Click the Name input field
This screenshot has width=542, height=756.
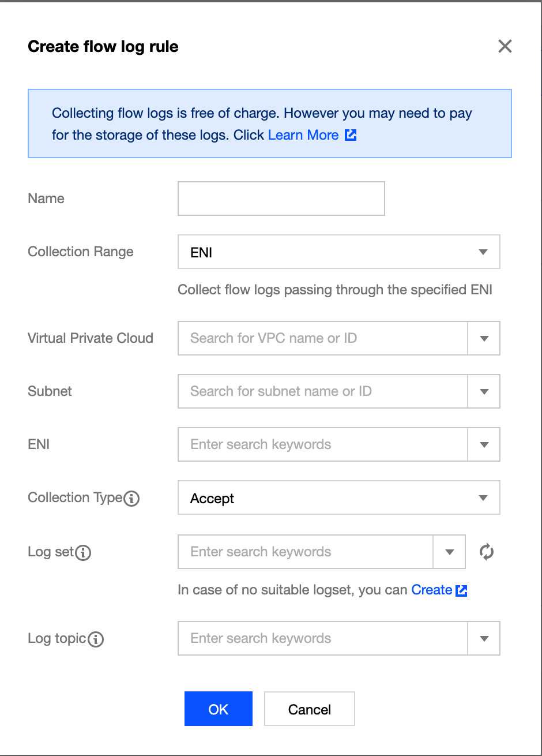click(281, 199)
